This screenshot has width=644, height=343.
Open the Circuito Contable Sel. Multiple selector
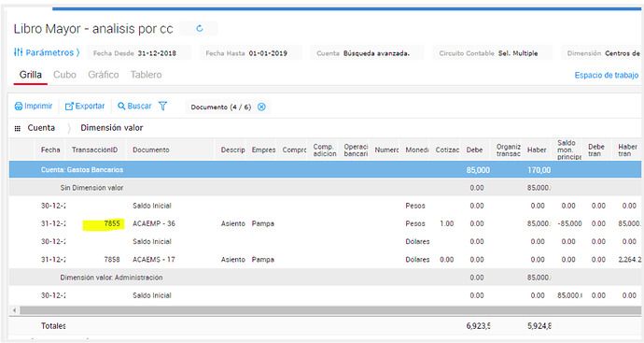coord(493,53)
